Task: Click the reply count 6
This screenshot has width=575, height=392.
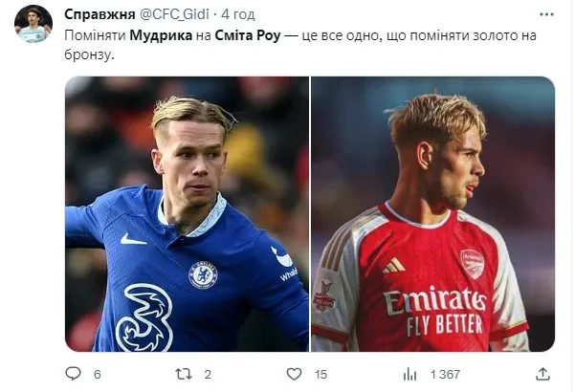Action: (x=98, y=374)
